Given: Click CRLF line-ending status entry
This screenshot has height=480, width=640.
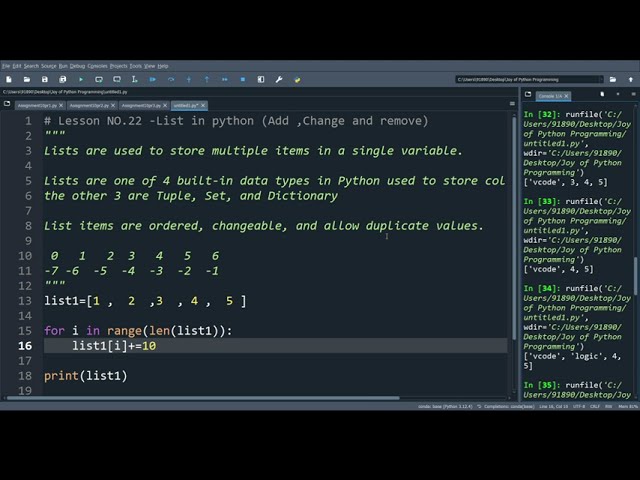Looking at the screenshot, I should point(595,407).
